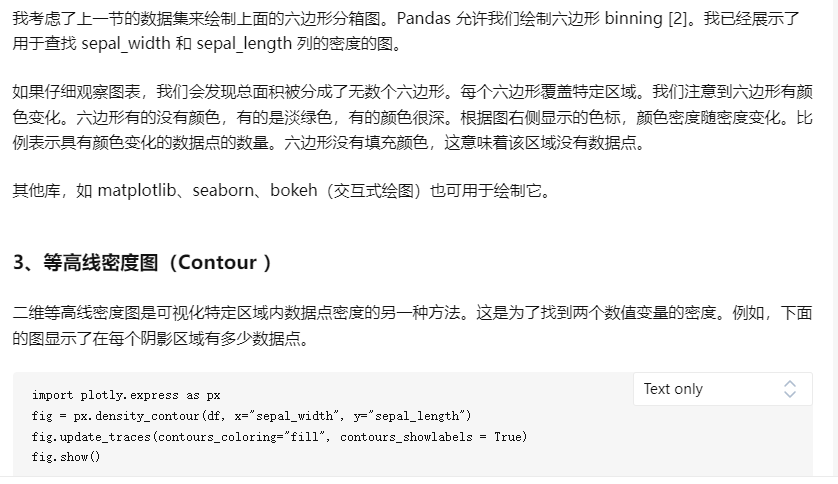Viewport: 838px width, 484px height.
Task: Click the word "seaborn" in the libraries sentence
Action: pyautogui.click(x=223, y=190)
